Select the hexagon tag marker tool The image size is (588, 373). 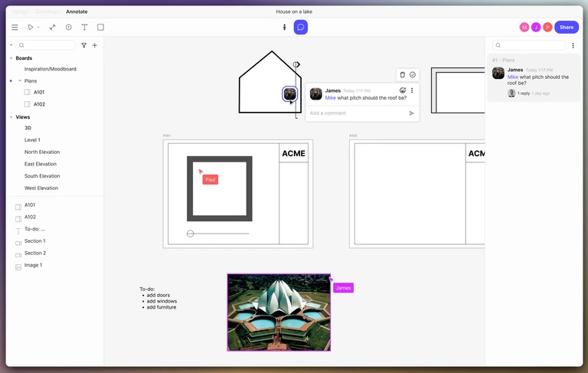tap(69, 27)
